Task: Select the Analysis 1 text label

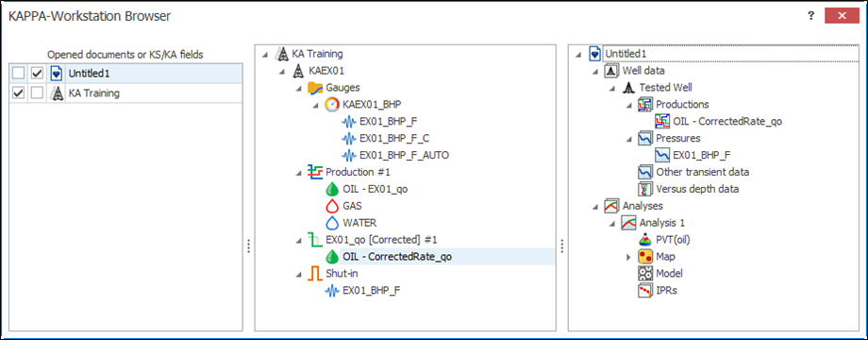Action: pyautogui.click(x=662, y=223)
